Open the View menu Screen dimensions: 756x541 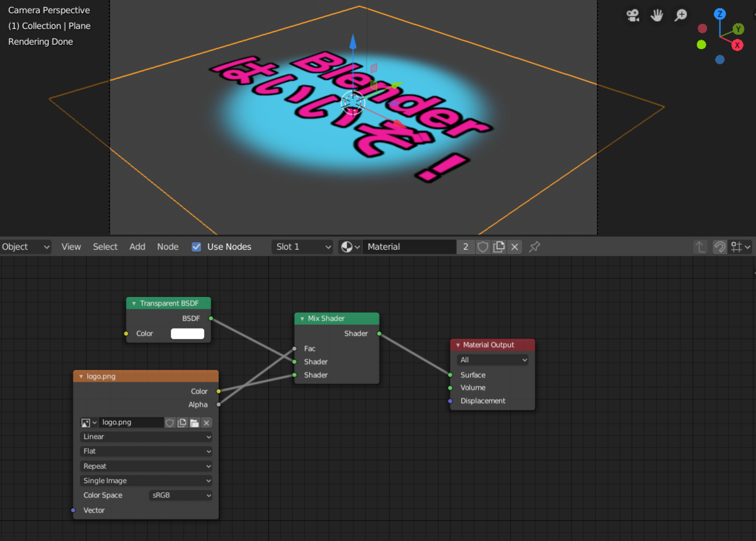(x=71, y=247)
